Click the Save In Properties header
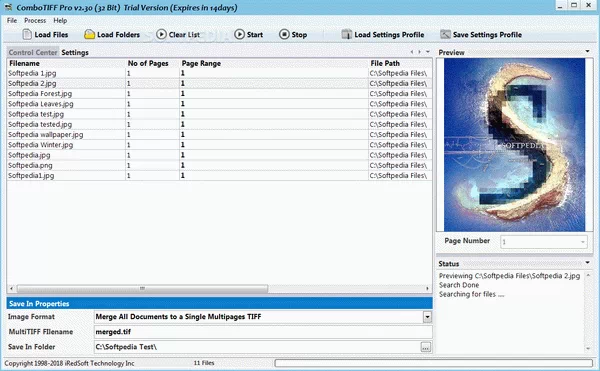 pyautogui.click(x=220, y=304)
